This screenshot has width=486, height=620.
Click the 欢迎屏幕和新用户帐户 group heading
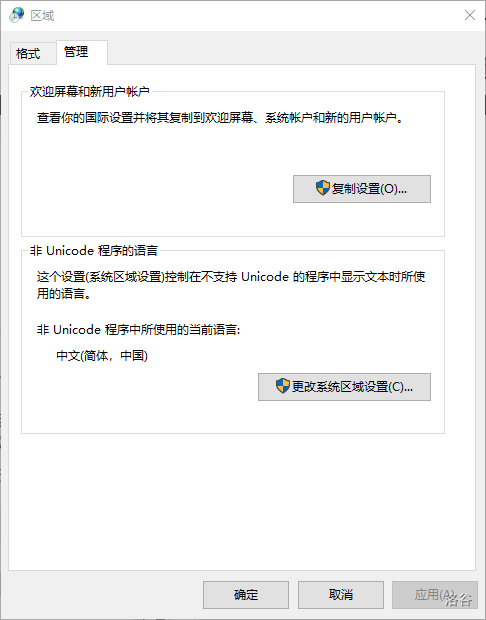pos(90,92)
